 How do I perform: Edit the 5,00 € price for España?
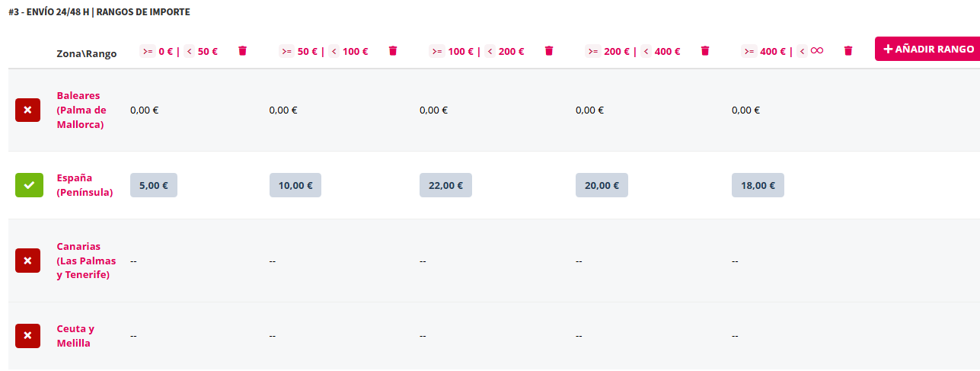tap(154, 185)
